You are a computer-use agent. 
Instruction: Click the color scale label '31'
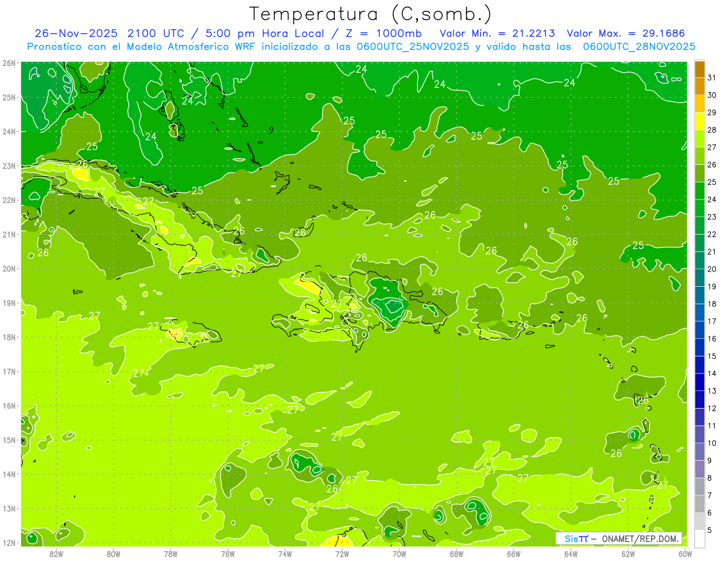pos(712,78)
